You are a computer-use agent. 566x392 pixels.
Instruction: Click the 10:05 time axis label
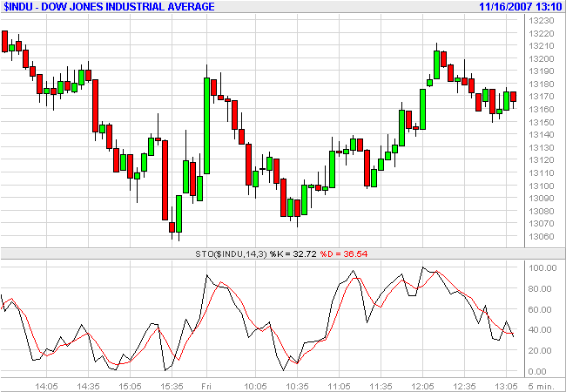[x=255, y=387]
